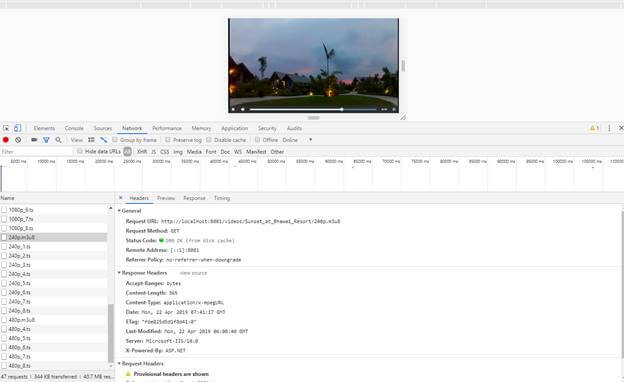Mute the video with the speaker icon
Image resolution: width=624 pixels, height=382 pixels.
[243, 109]
